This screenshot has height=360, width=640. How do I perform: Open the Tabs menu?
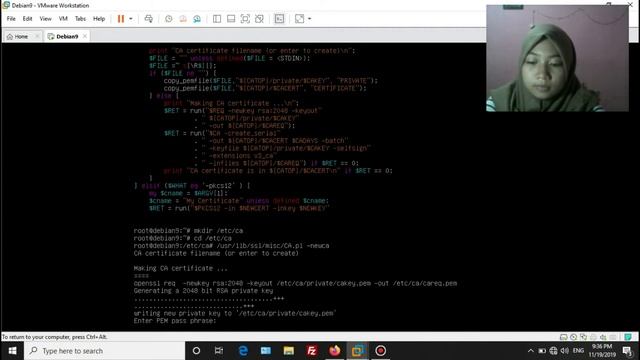[x=80, y=19]
